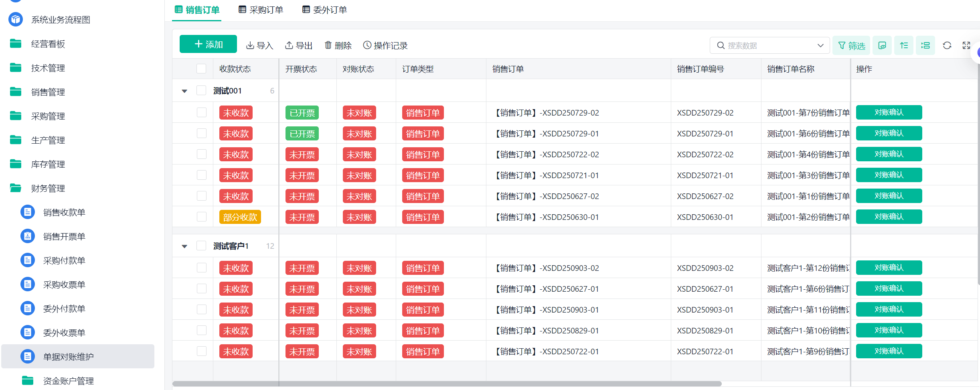Select checkbox for row XSDD250630-01
Image resolution: width=980 pixels, height=390 pixels.
tap(202, 217)
